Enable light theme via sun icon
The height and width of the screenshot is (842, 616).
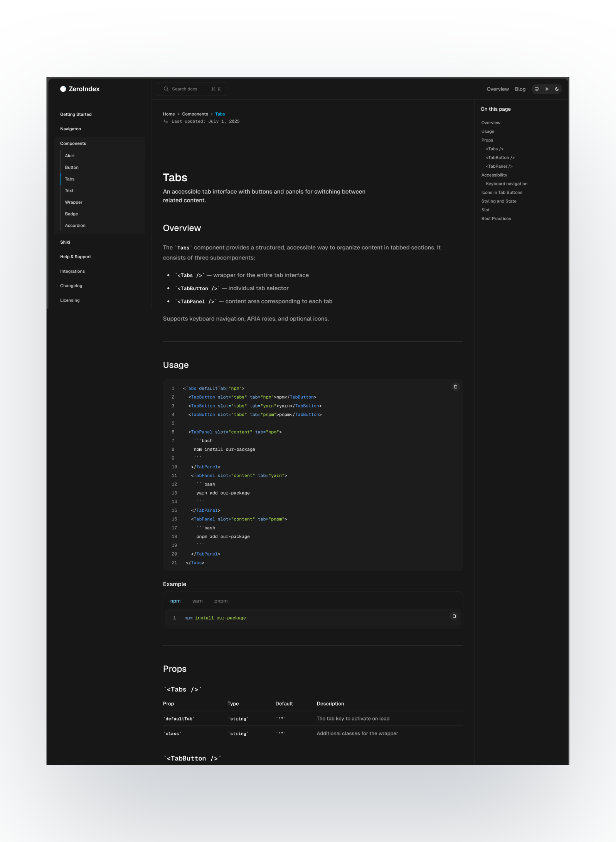click(x=546, y=89)
